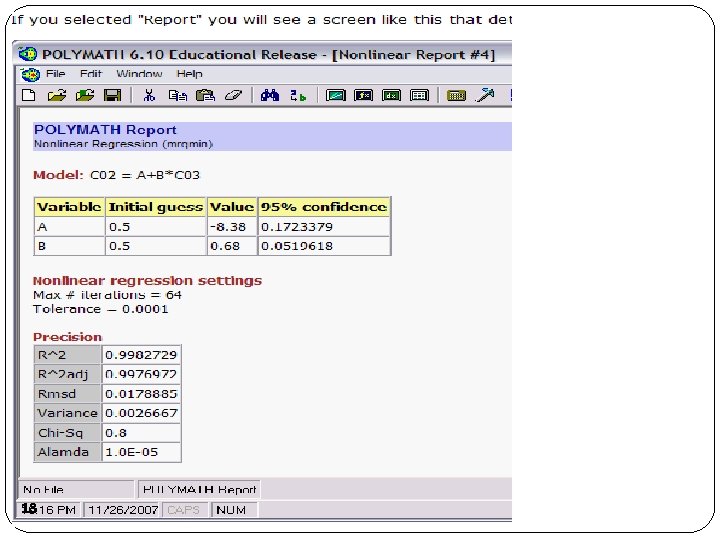Click the POLYMATH title bar application icon

(28, 54)
